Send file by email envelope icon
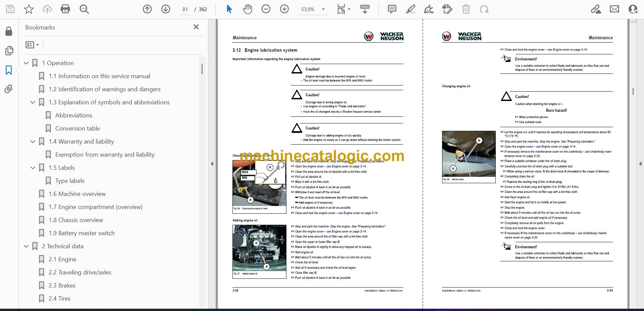This screenshot has width=644, height=311. [x=614, y=9]
